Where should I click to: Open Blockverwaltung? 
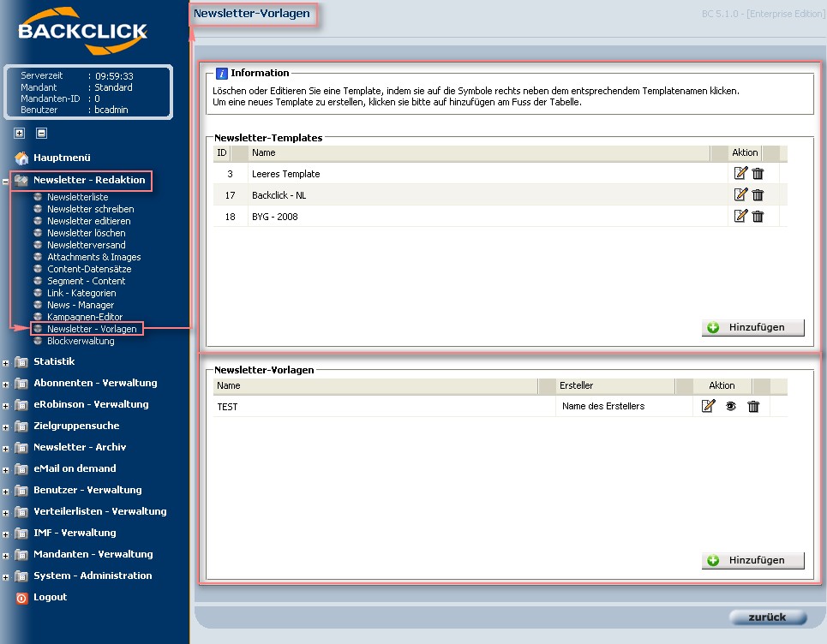click(x=81, y=341)
